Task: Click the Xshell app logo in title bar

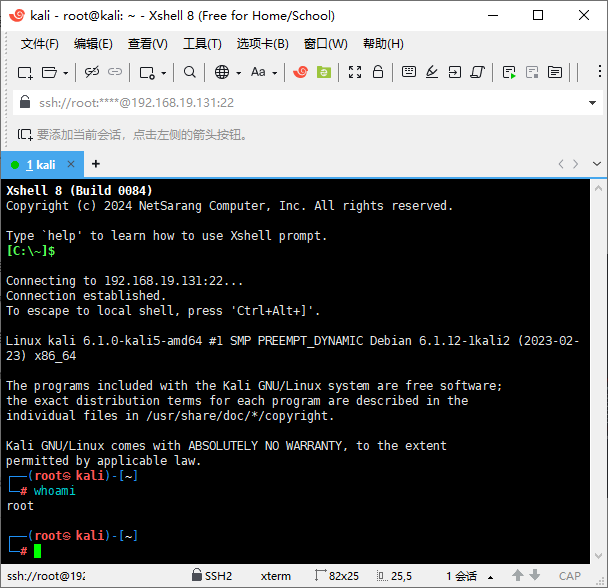Action: [17, 16]
